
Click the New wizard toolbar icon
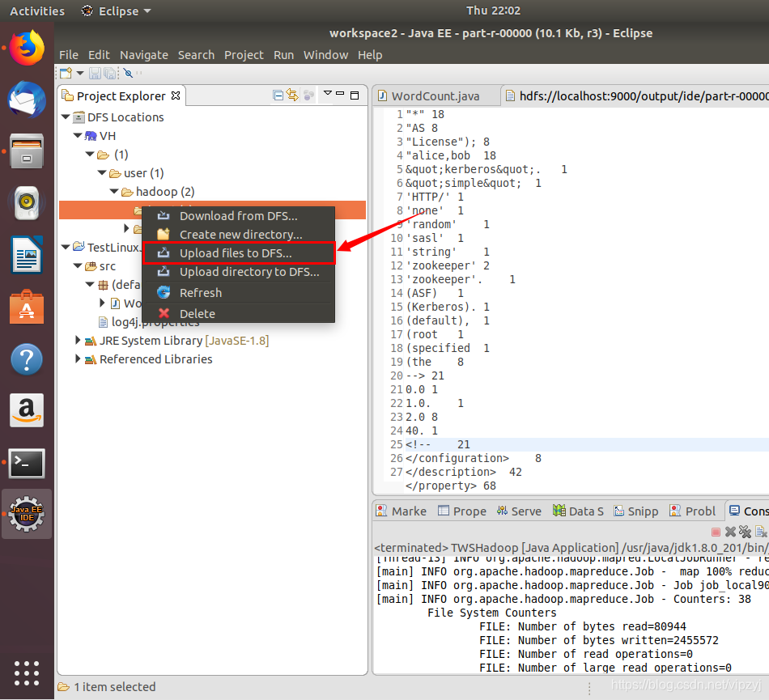click(66, 74)
